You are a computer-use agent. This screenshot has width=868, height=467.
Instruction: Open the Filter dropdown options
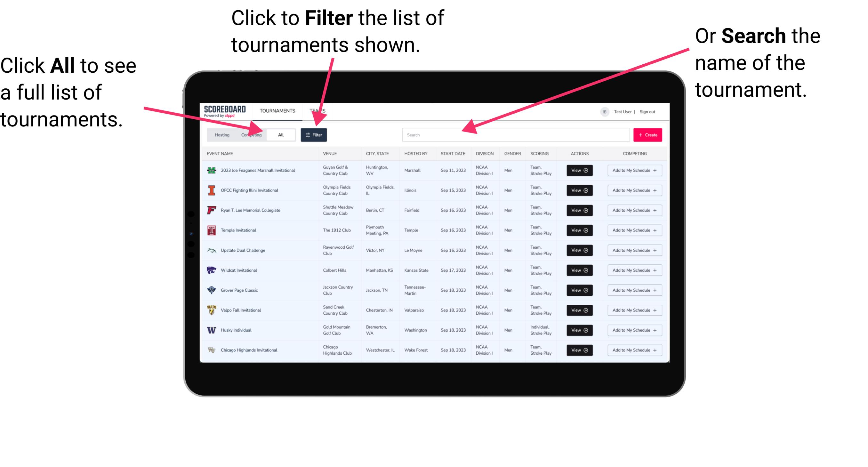point(314,134)
